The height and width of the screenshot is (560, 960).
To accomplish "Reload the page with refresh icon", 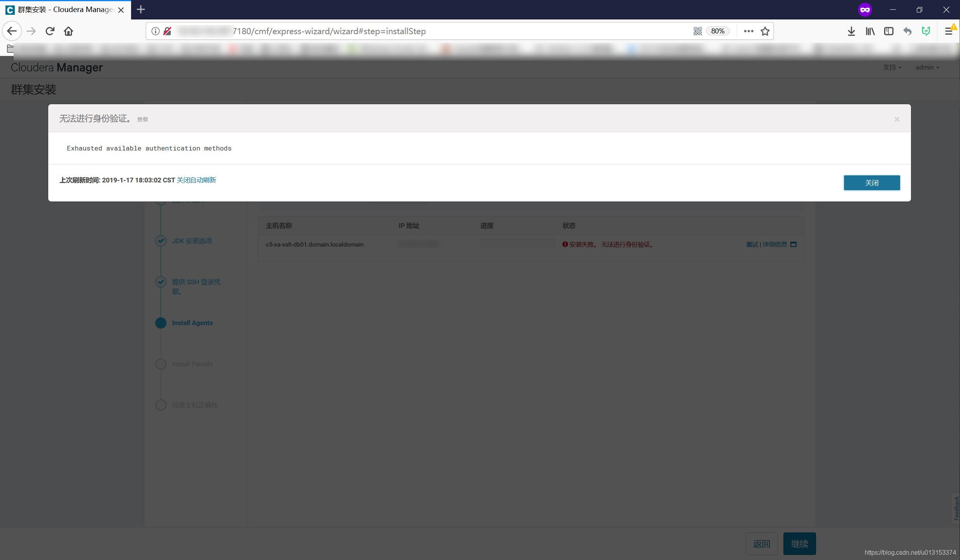I will [50, 31].
